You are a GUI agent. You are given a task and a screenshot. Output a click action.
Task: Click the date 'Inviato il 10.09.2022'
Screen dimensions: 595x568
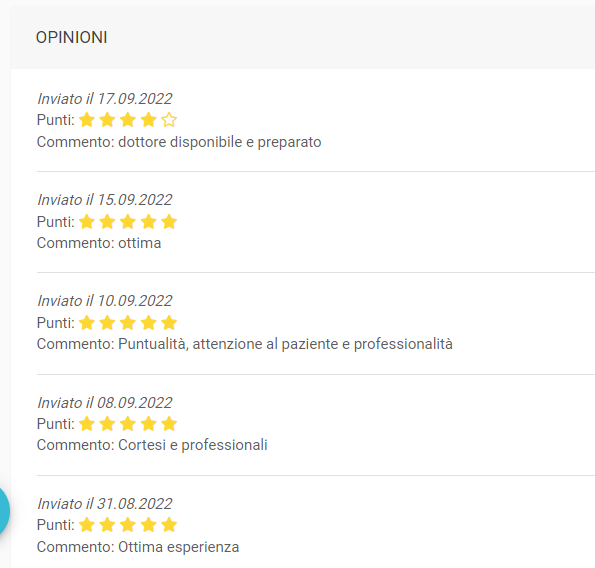(x=105, y=301)
